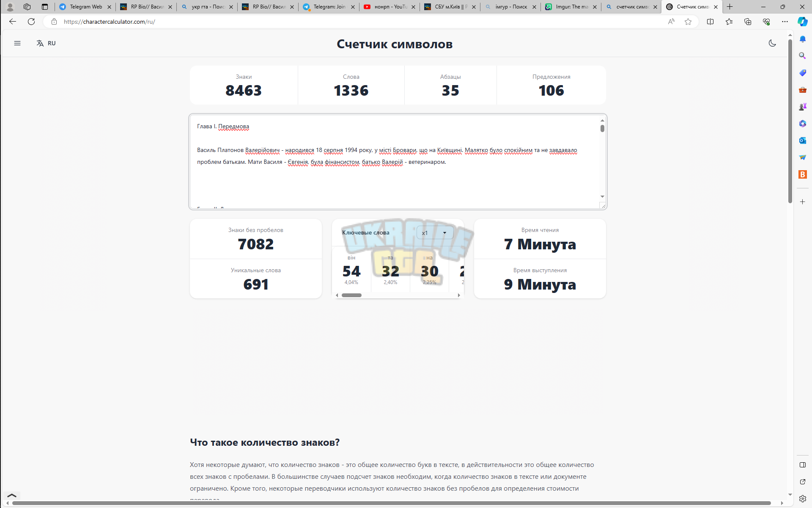Reload the page with the refresh icon
Viewport: 812px width, 508px height.
31,22
